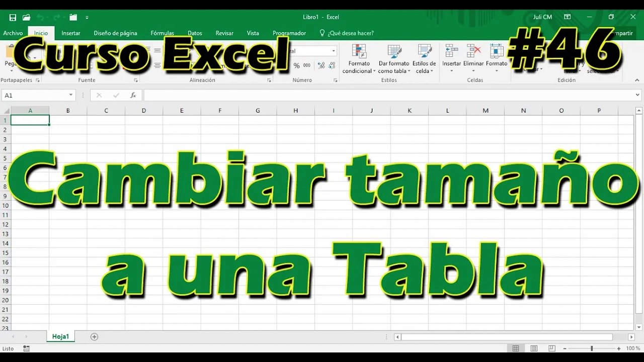Click inside the formula bar input
644x362 pixels.
pyautogui.click(x=388, y=95)
